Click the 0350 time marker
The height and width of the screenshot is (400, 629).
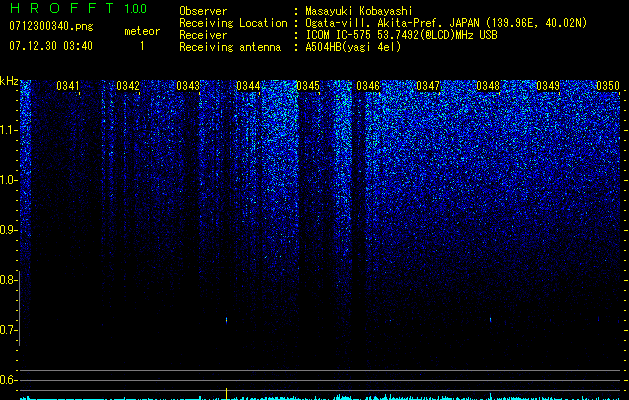608,85
